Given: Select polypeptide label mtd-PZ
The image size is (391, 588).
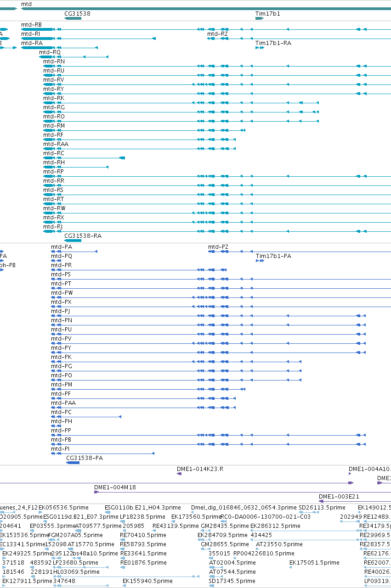Looking at the screenshot, I should [x=218, y=246].
